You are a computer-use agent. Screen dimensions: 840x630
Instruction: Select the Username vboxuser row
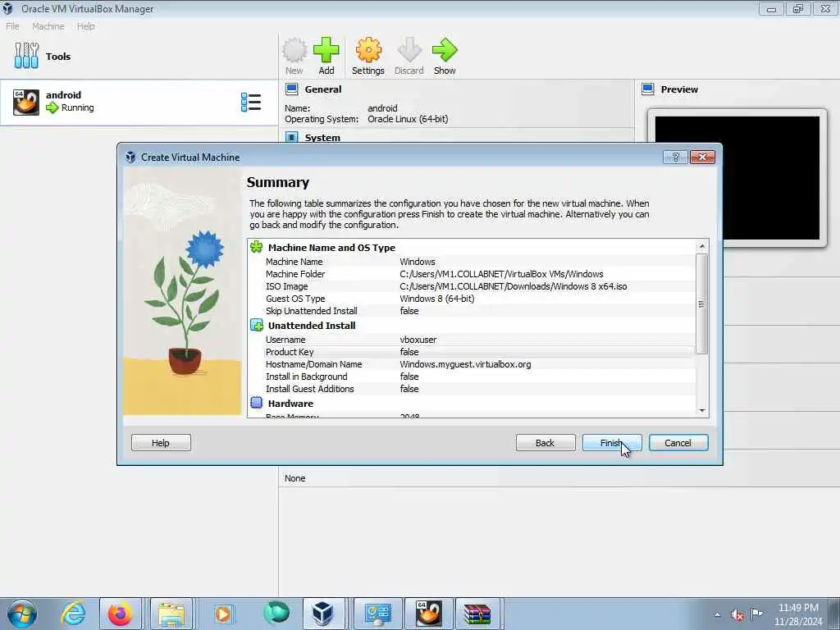(472, 340)
